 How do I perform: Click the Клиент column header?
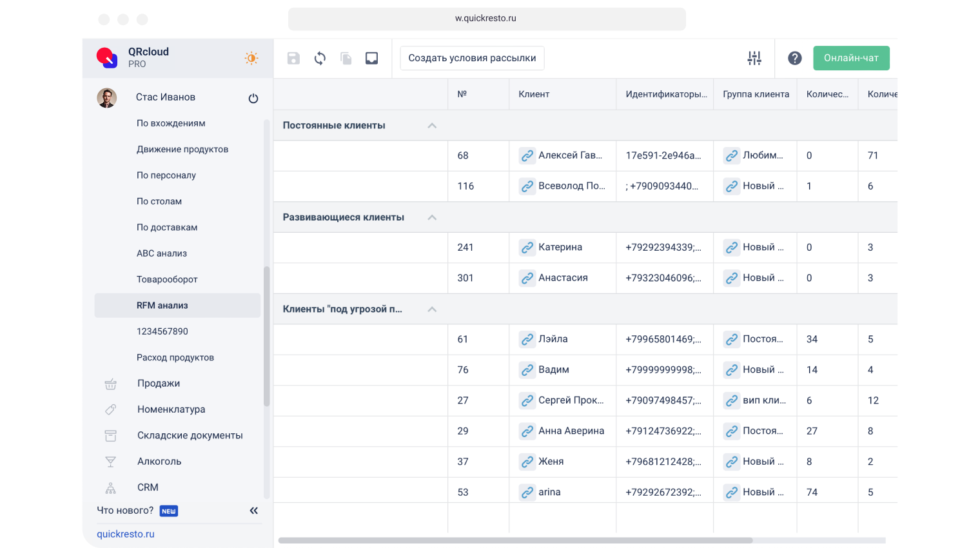[x=562, y=94]
